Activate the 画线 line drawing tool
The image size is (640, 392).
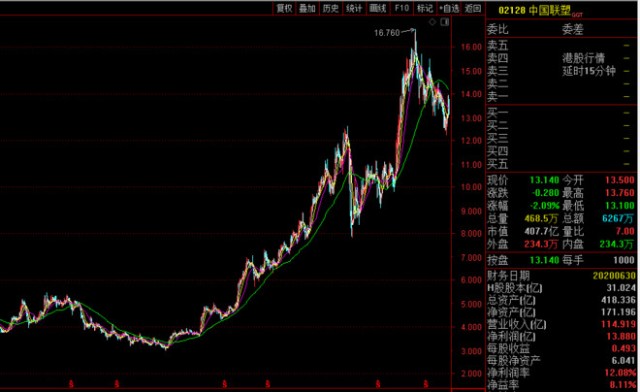pos(378,8)
